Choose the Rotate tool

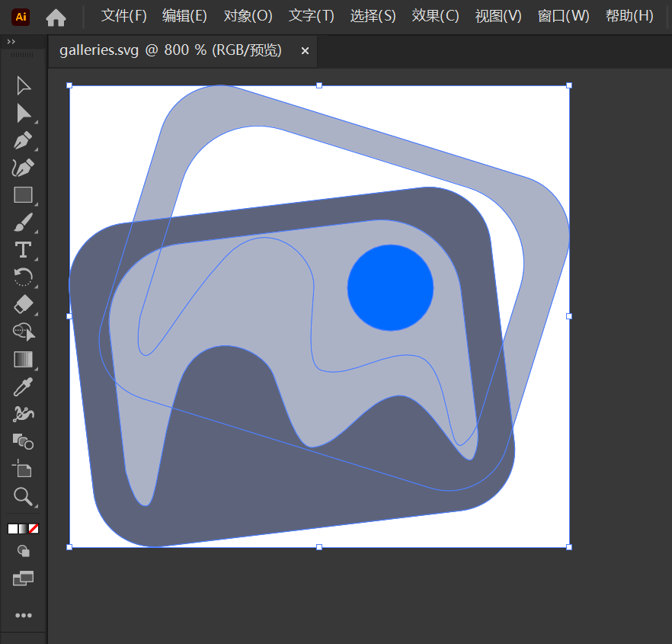click(23, 277)
